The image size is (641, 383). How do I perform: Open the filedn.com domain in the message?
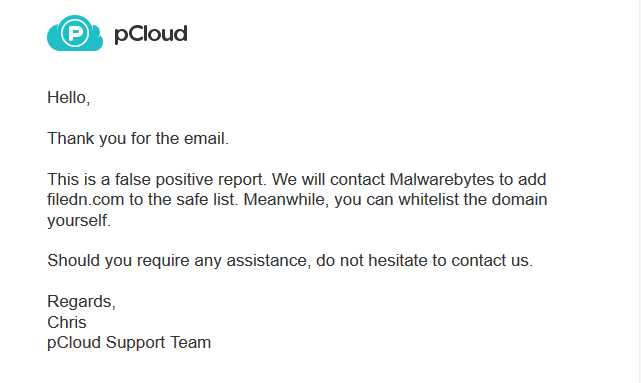tap(85, 199)
